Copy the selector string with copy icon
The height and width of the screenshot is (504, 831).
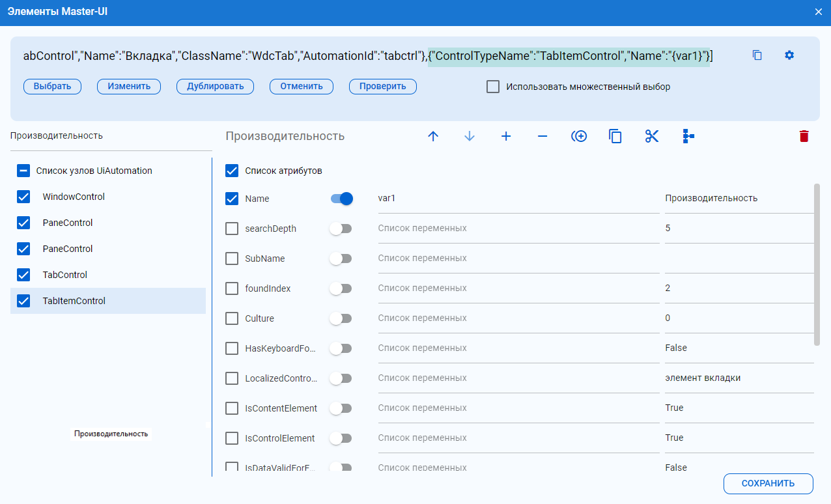(x=757, y=55)
